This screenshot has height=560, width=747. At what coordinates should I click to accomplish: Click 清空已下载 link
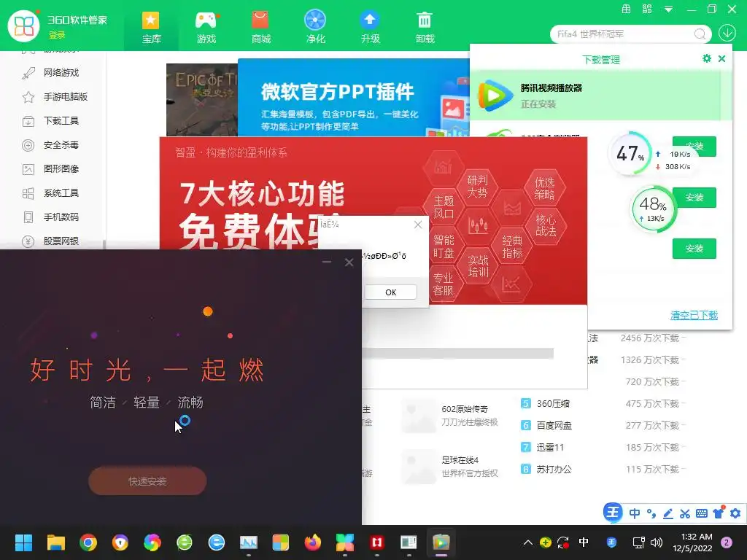coord(694,315)
